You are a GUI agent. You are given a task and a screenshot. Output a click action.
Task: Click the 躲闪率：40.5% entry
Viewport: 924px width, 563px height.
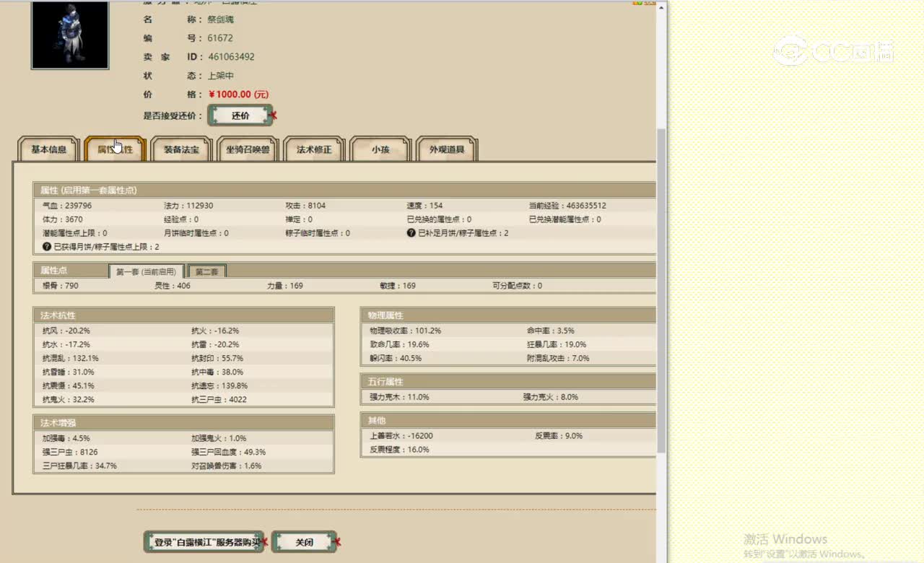tap(395, 358)
